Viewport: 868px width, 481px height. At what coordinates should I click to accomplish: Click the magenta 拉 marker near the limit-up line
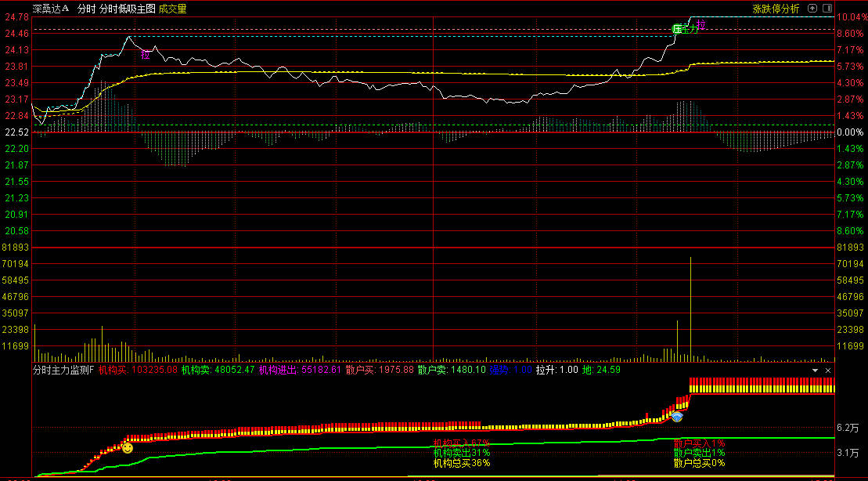[701, 24]
